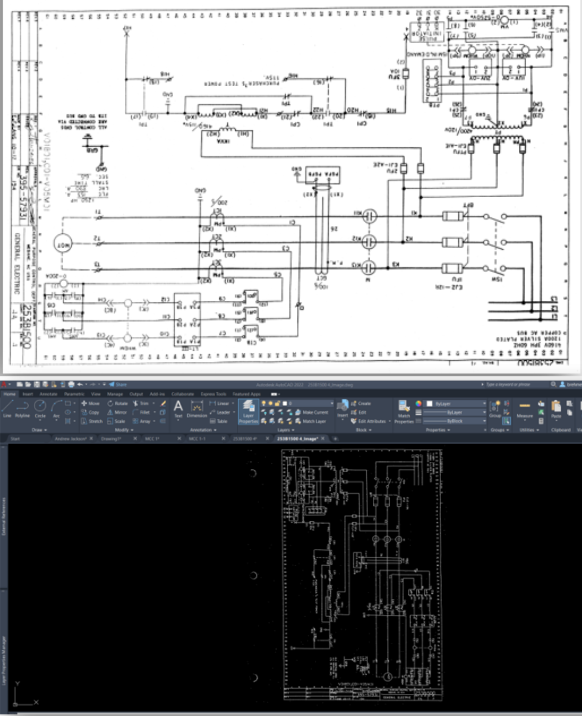Choose the Circle tool in Draw panel

40,408
